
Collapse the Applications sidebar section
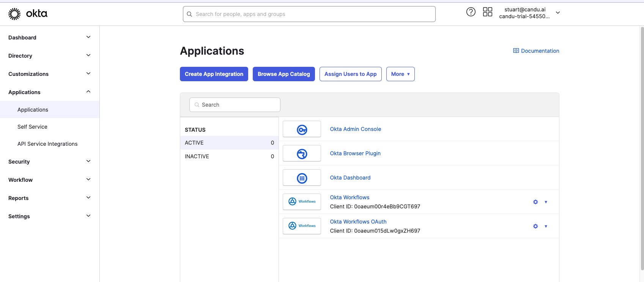pos(50,92)
